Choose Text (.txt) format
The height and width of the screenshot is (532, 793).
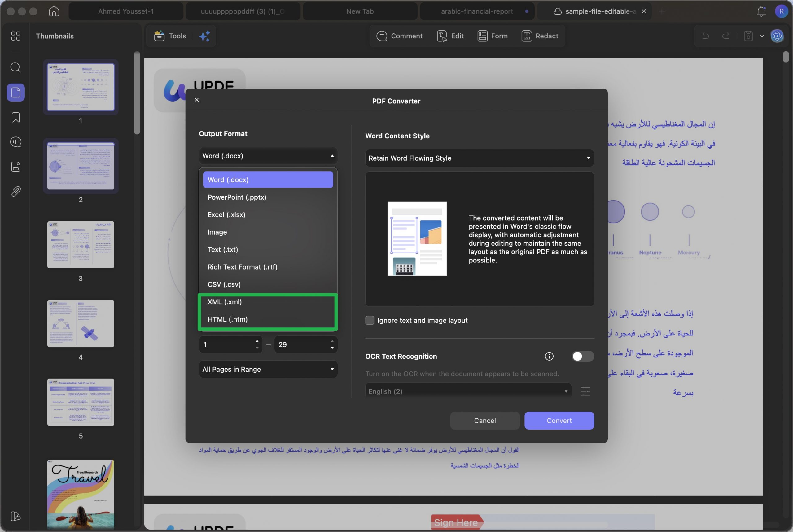pos(268,249)
